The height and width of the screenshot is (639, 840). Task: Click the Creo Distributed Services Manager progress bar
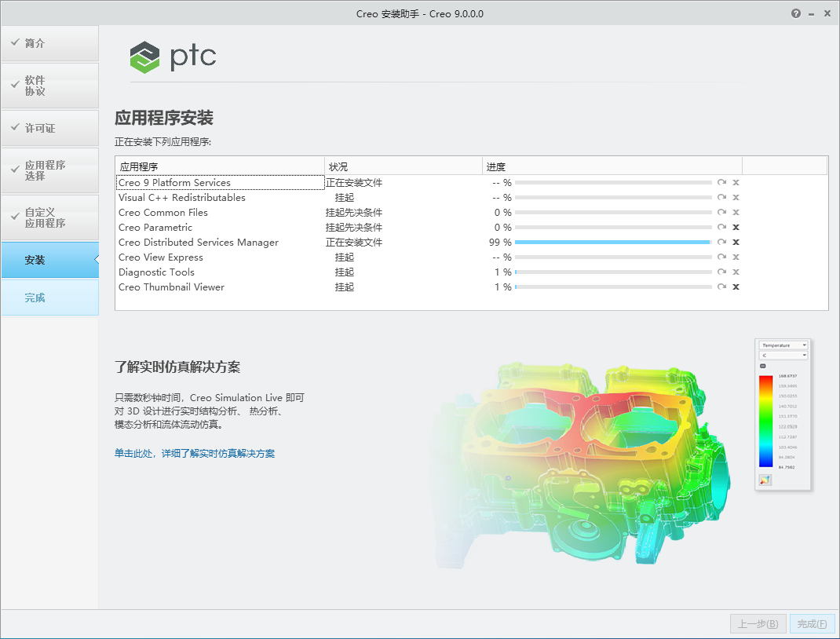click(x=612, y=242)
